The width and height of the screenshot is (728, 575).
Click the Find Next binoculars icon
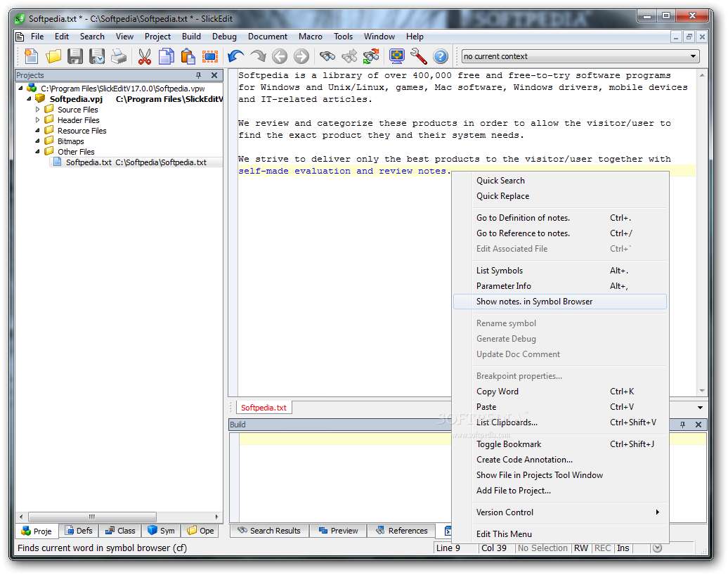point(349,56)
